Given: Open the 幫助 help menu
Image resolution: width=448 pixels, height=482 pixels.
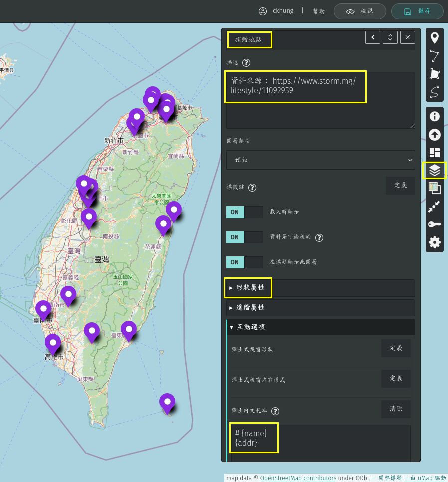Looking at the screenshot, I should click(319, 11).
